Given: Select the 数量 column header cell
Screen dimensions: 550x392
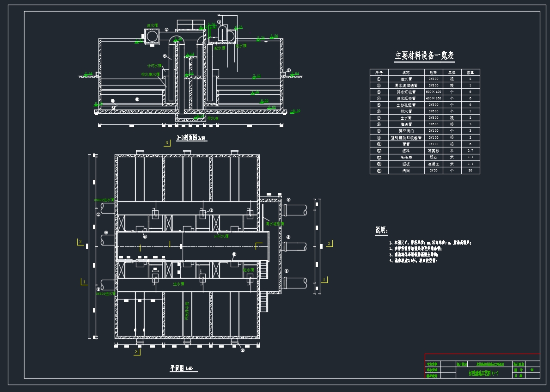Looking at the screenshot, I should coord(470,73).
